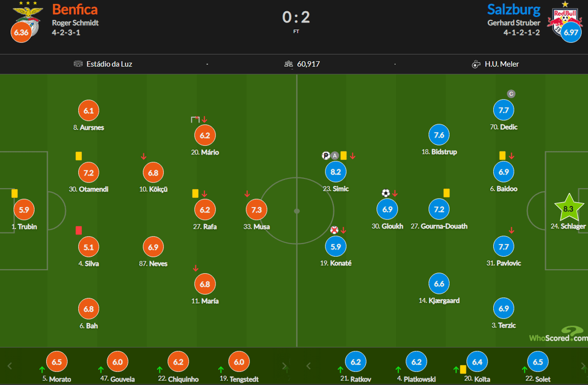Viewport: 588px width, 385px height.
Task: Open the Benfica team name link
Action: 75,9
